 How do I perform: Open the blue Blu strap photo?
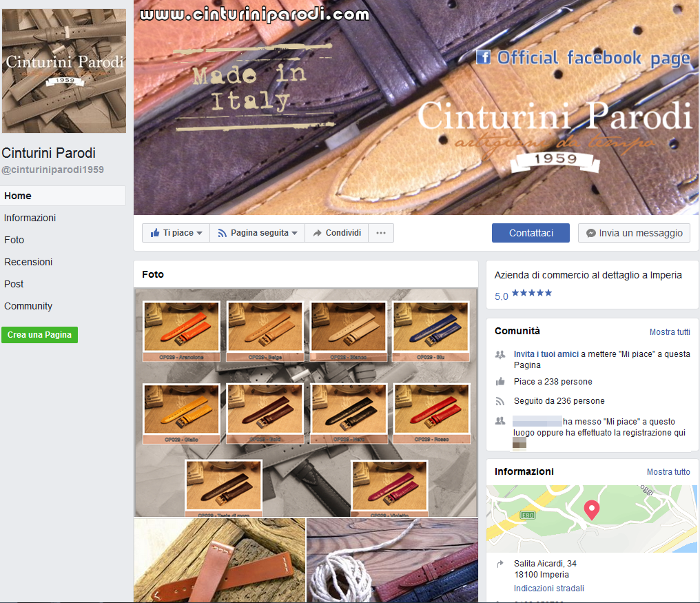431,331
